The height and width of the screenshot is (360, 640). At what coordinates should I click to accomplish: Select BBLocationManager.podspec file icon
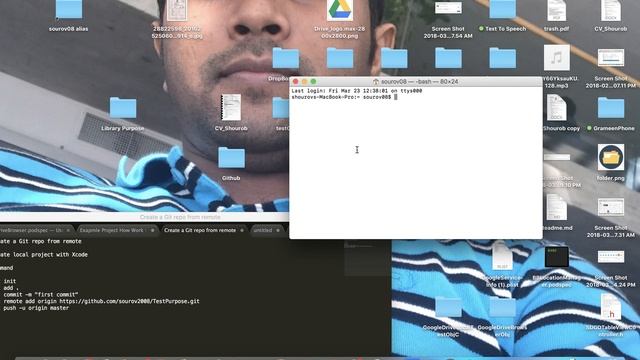point(556,257)
